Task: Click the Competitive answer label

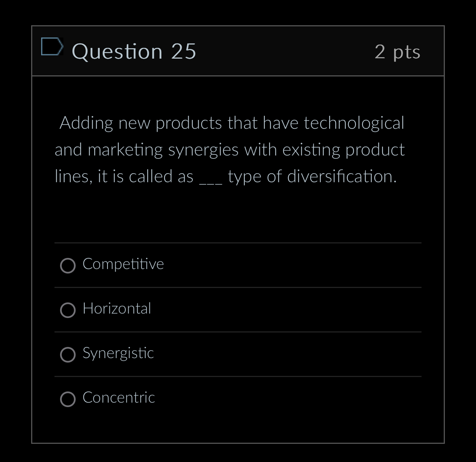Action: point(123,264)
